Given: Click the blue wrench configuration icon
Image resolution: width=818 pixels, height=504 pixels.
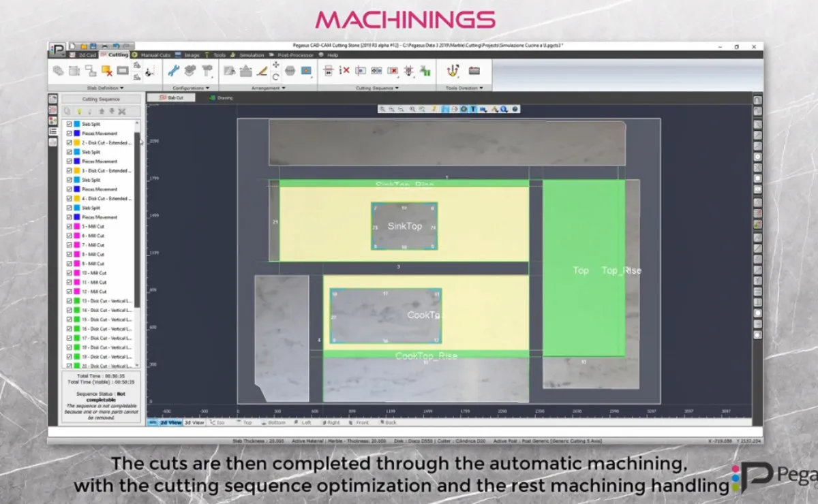Looking at the screenshot, I should (x=173, y=70).
